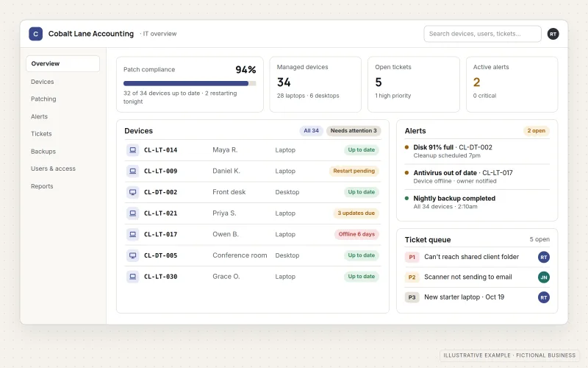Open the RT user avatar in header

(553, 34)
